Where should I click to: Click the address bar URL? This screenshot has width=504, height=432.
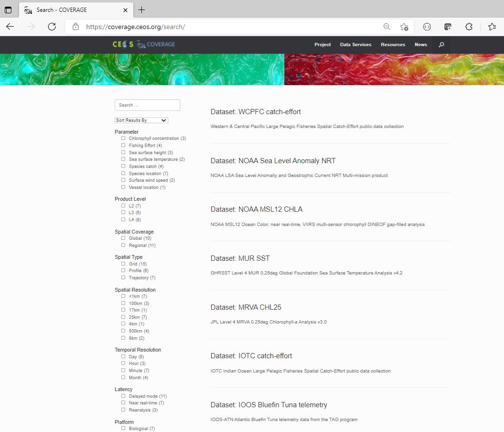(135, 27)
